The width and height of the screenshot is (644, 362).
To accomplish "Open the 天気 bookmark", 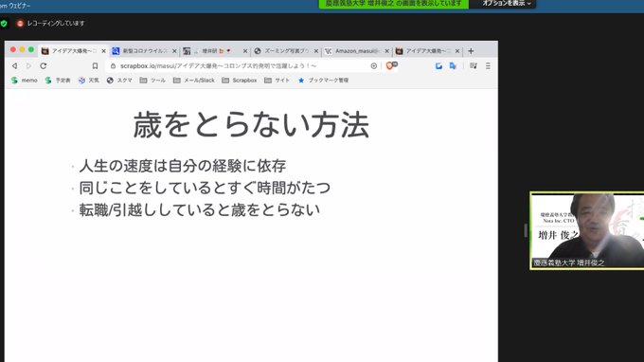I will 89,81.
